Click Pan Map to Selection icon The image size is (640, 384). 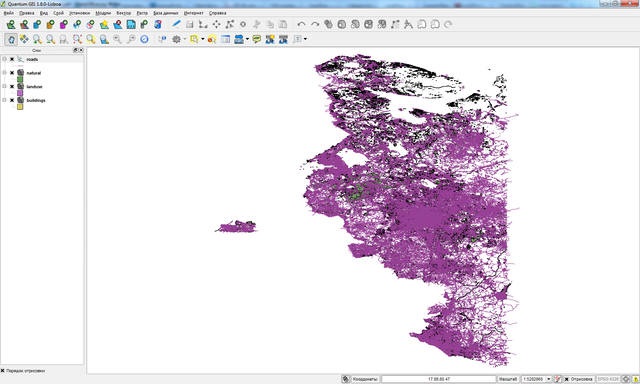[24, 39]
